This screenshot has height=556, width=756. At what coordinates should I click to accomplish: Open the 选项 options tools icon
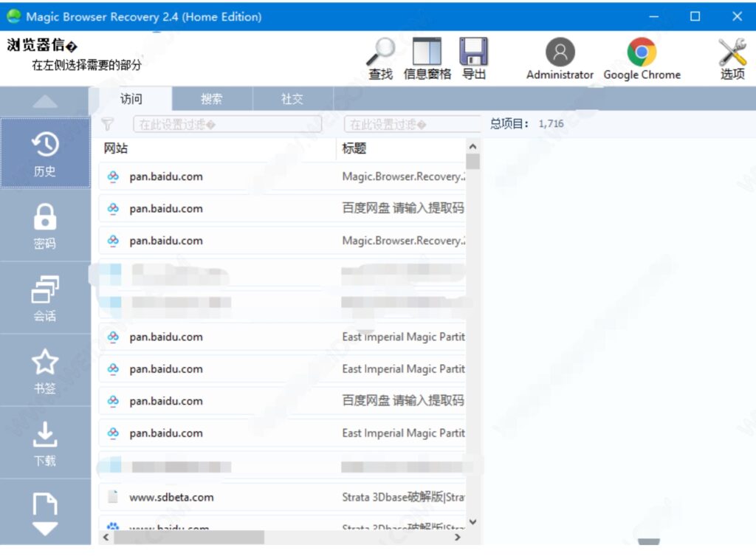[x=732, y=53]
